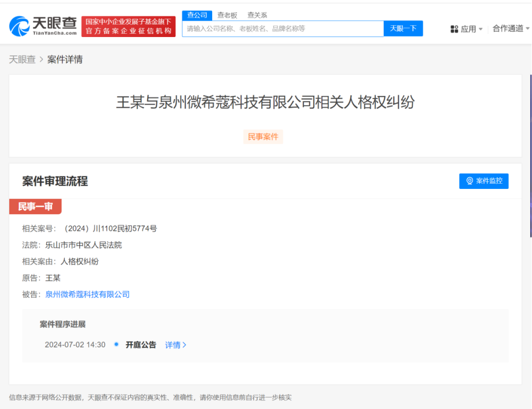Expand the 应用 dropdown

pyautogui.click(x=480, y=29)
